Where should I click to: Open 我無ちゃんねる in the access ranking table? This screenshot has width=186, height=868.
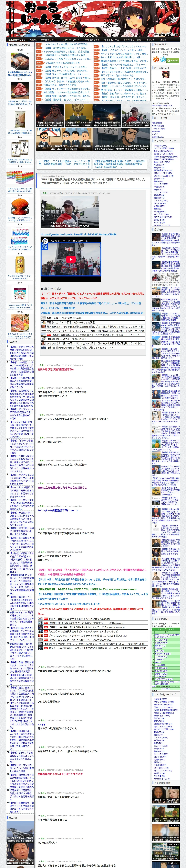pyautogui.click(x=161, y=674)
